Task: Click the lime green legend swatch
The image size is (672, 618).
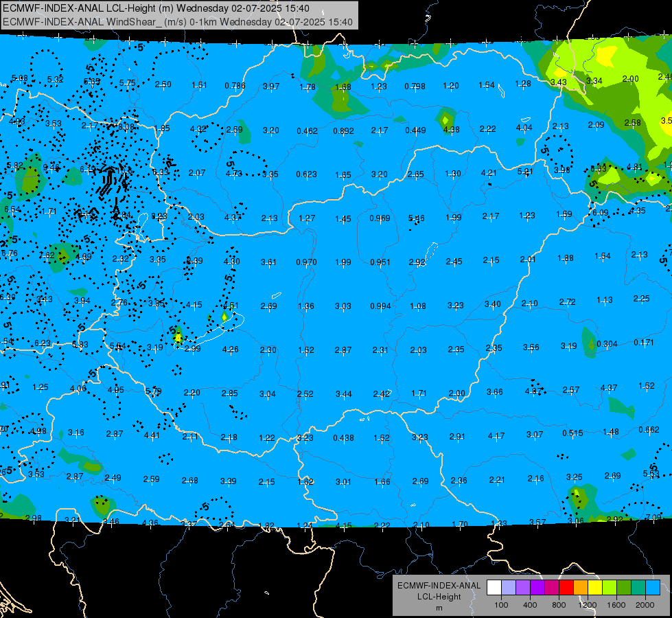Action: click(610, 587)
